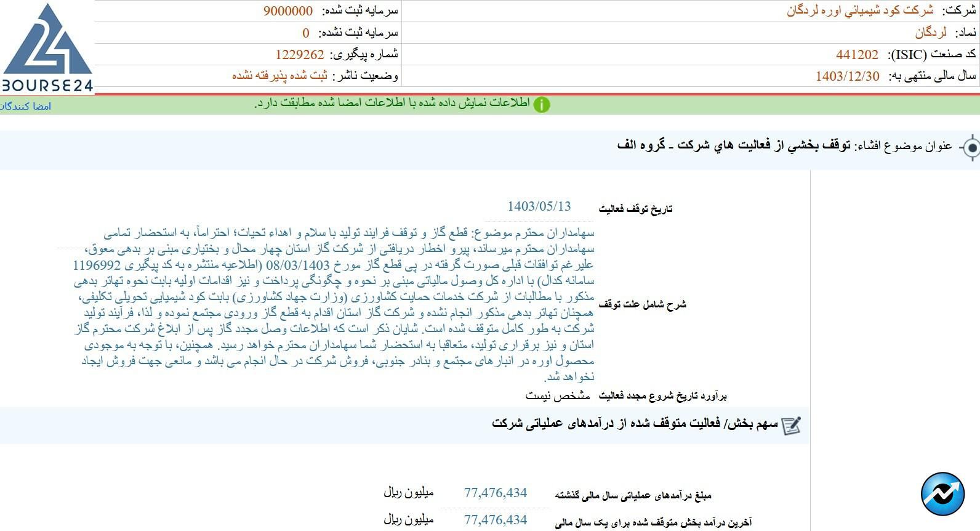Click the unregistered capital value 0
980x531 pixels.
pos(305,33)
